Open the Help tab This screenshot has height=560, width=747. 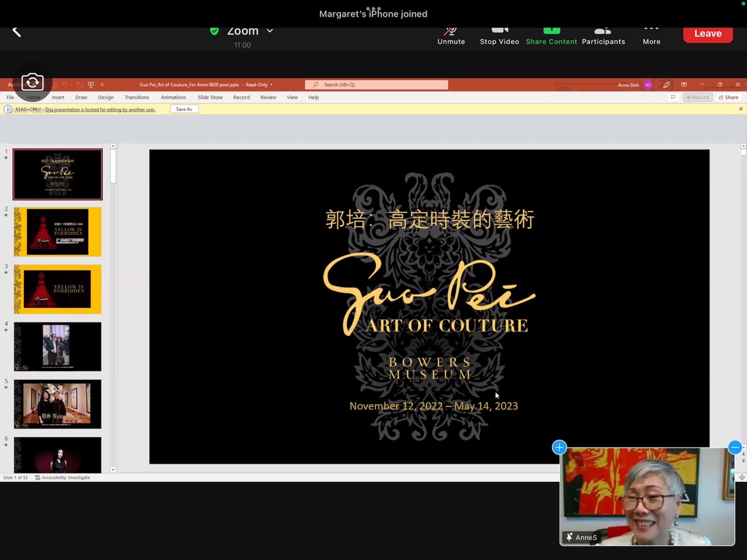(x=313, y=97)
